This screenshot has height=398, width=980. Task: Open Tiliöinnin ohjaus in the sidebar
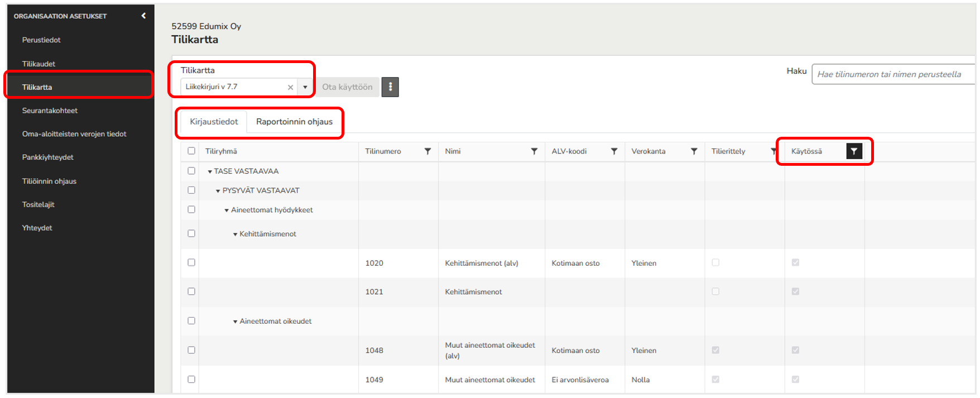point(49,181)
